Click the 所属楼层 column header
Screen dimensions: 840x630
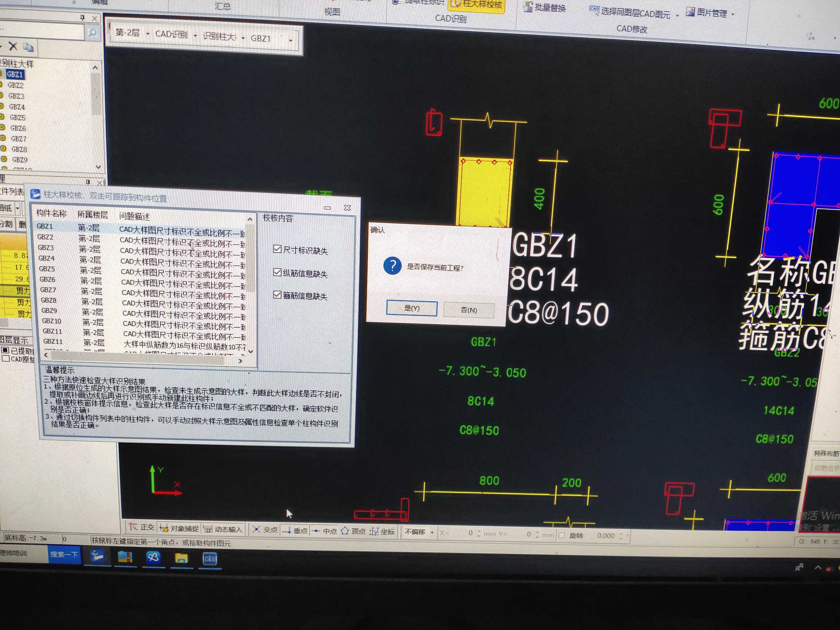coord(93,214)
